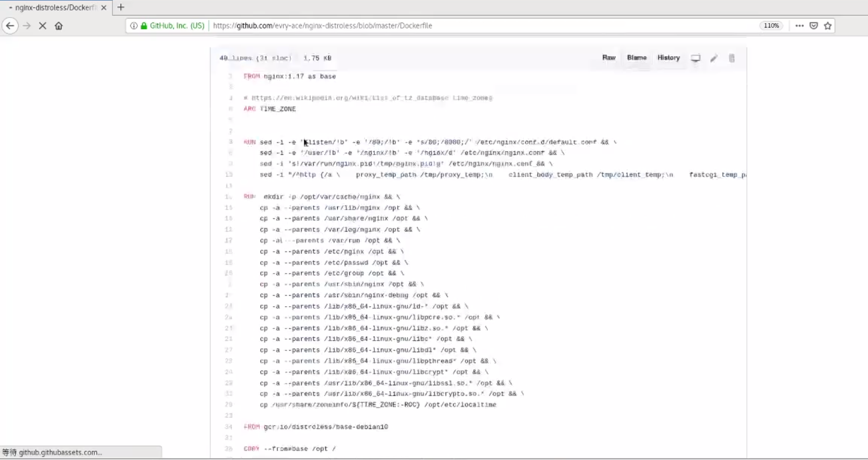
Task: Open a new browser tab
Action: [x=121, y=7]
